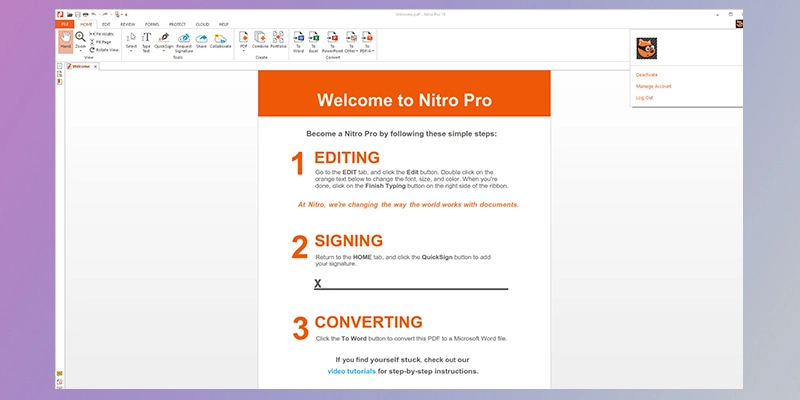Screen dimensions: 800x400
Task: Expand the Zoom dropdown arrow
Action: [x=81, y=51]
